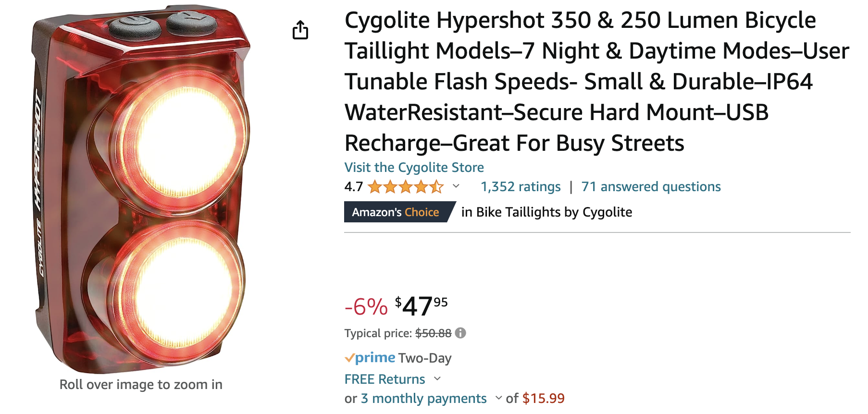Click the share icon beside the product image
The image size is (868, 414).
point(300,30)
